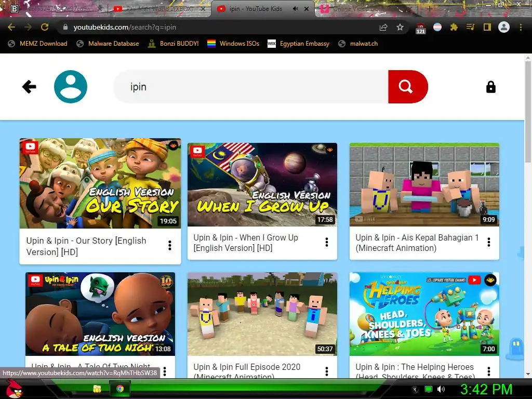Open the malwat.ch bookmark

[358, 44]
